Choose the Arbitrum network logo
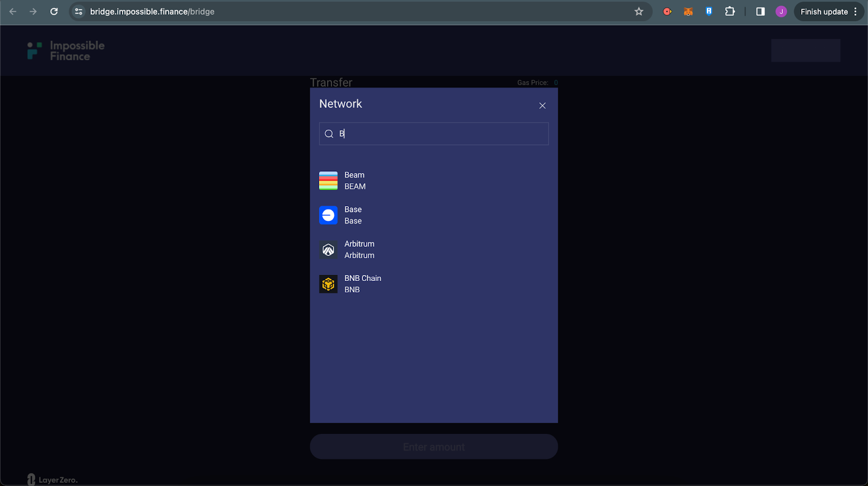Screen dimensions: 868x486 tap(328, 250)
